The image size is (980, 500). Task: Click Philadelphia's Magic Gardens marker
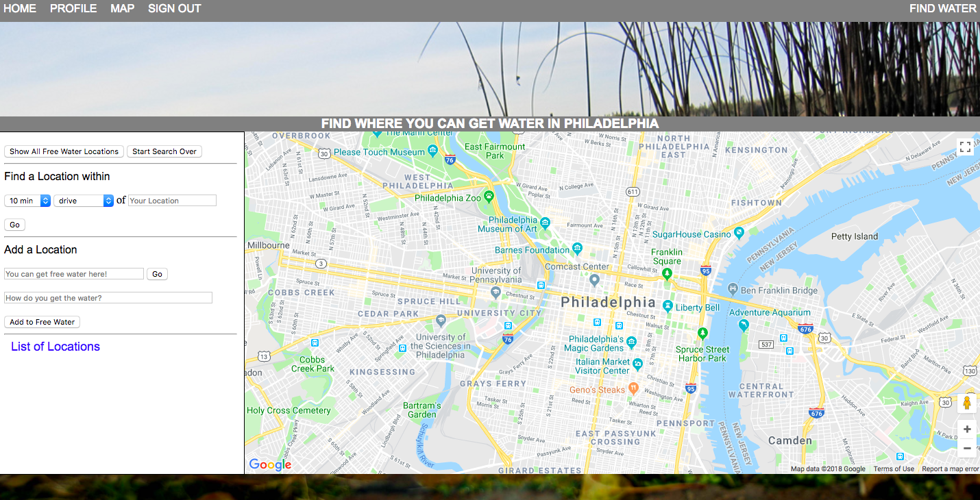631,342
